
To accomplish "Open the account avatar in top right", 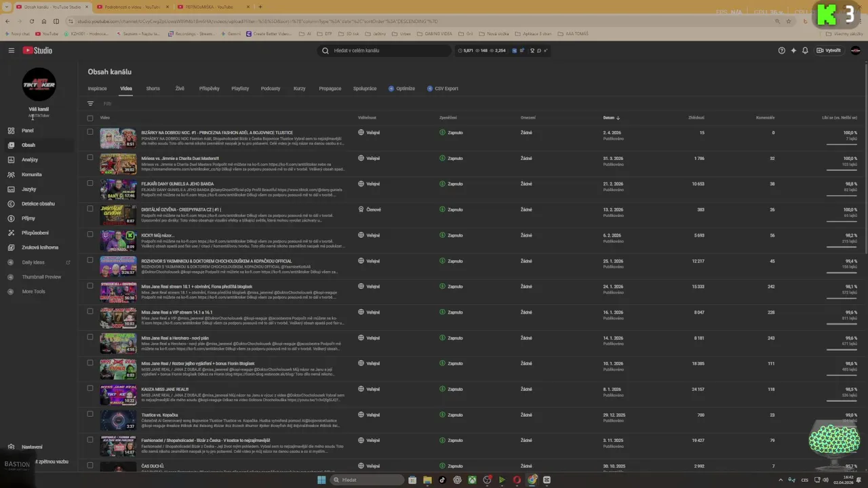I will [855, 50].
